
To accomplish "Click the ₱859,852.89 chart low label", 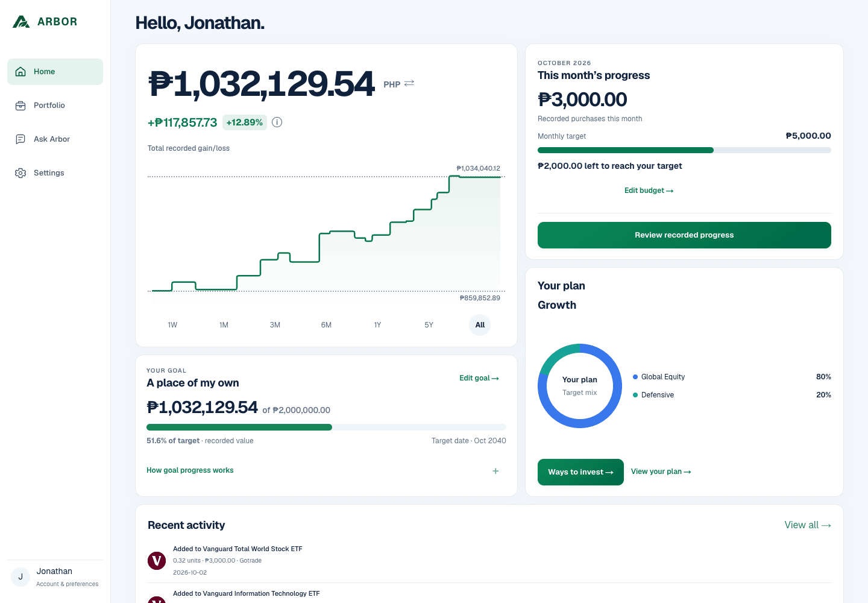I will coord(480,298).
